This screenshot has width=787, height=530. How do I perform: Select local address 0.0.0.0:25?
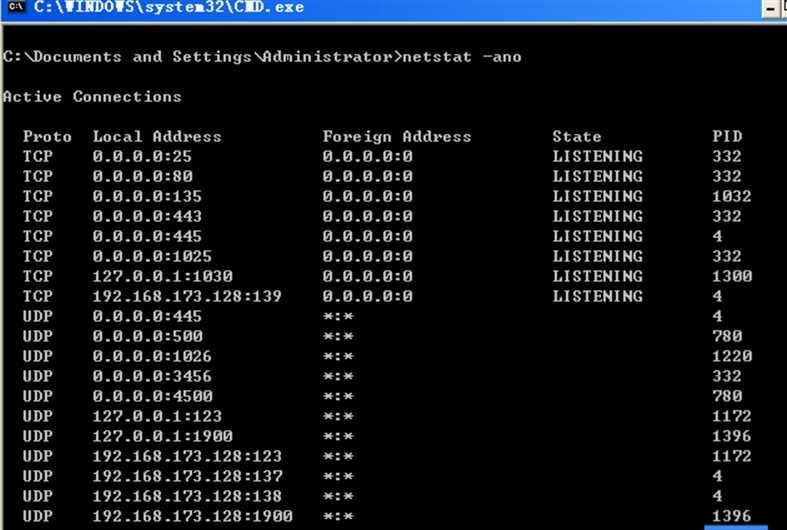click(142, 157)
